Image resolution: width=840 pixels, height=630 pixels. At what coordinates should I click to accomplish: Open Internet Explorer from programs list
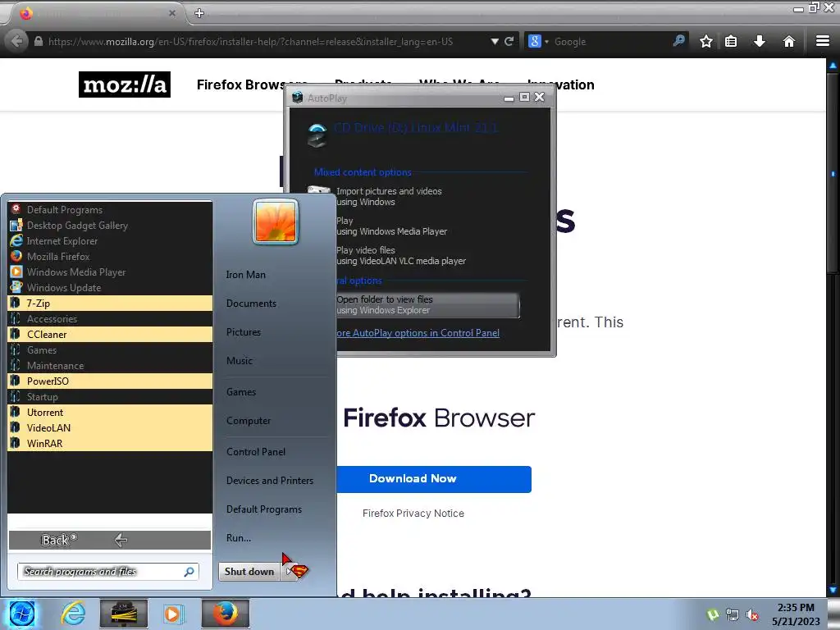(x=110, y=241)
